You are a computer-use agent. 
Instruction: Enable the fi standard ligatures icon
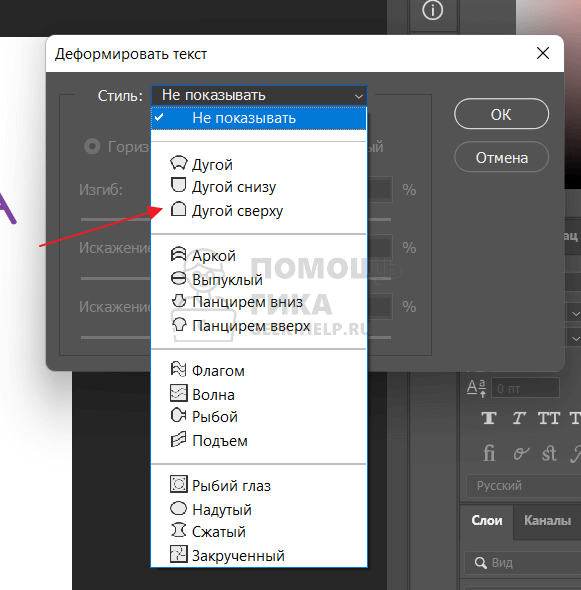(489, 453)
